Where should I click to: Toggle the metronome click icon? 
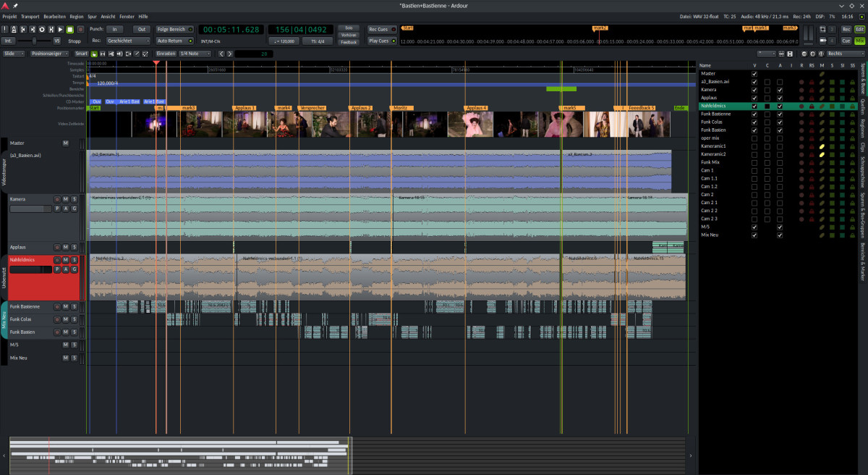(14, 29)
